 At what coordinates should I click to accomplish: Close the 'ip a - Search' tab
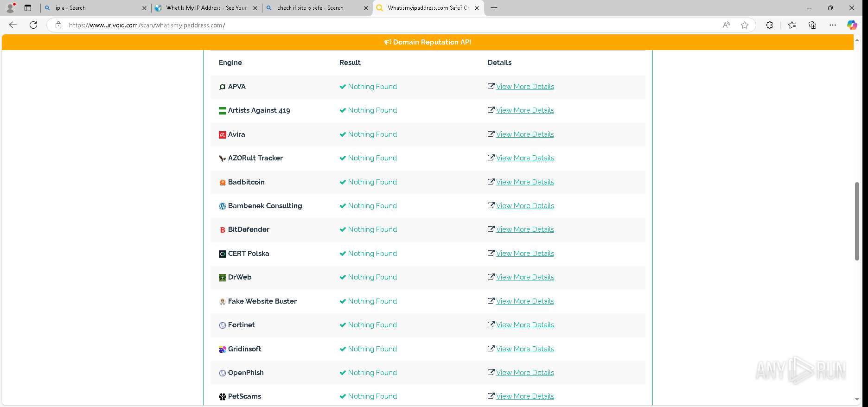point(144,8)
